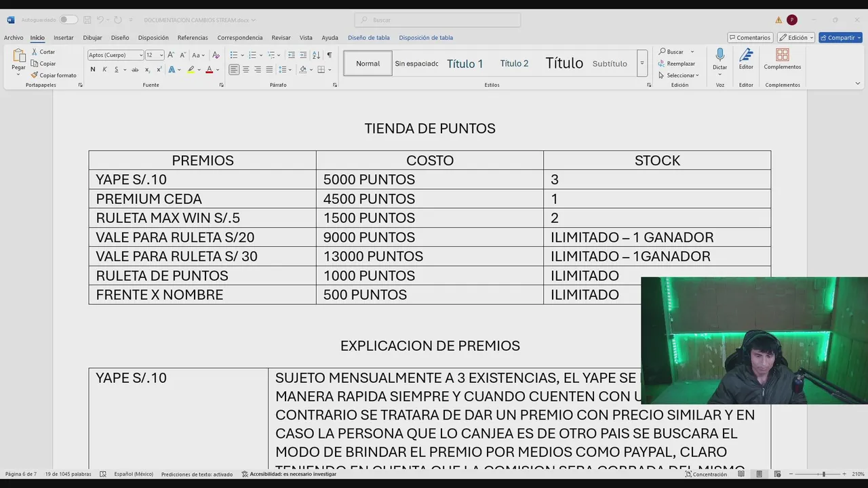Click the Compartir button

840,37
